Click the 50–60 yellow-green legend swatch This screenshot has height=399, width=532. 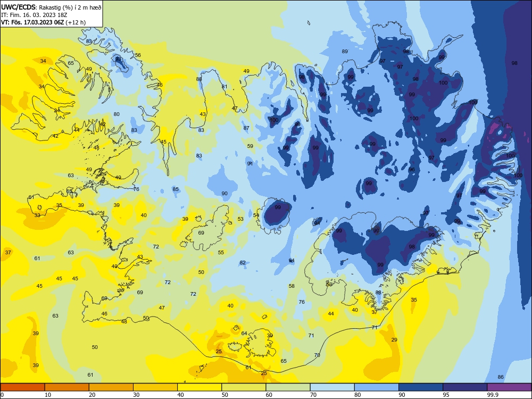[x=244, y=387]
